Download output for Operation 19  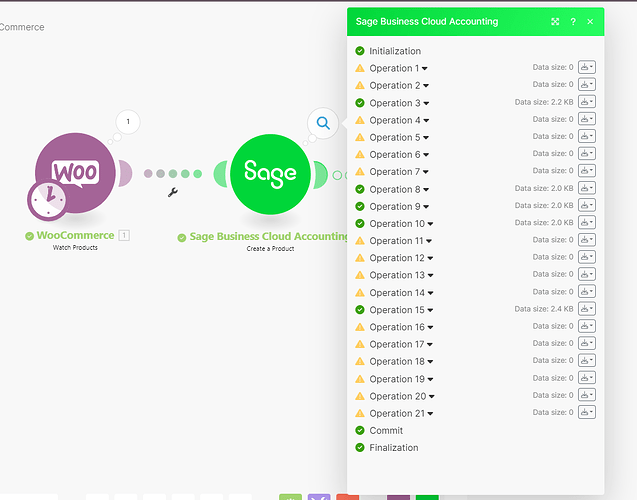coord(587,377)
